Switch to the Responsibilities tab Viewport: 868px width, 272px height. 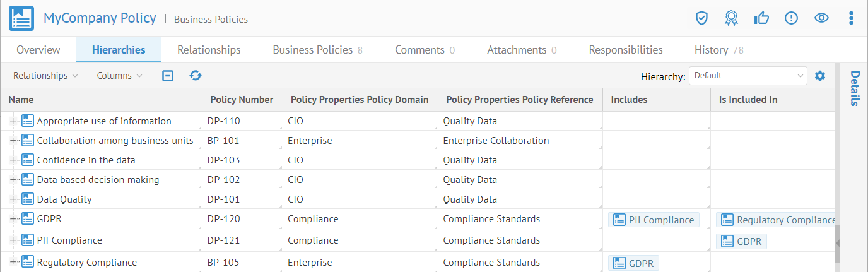pyautogui.click(x=625, y=50)
